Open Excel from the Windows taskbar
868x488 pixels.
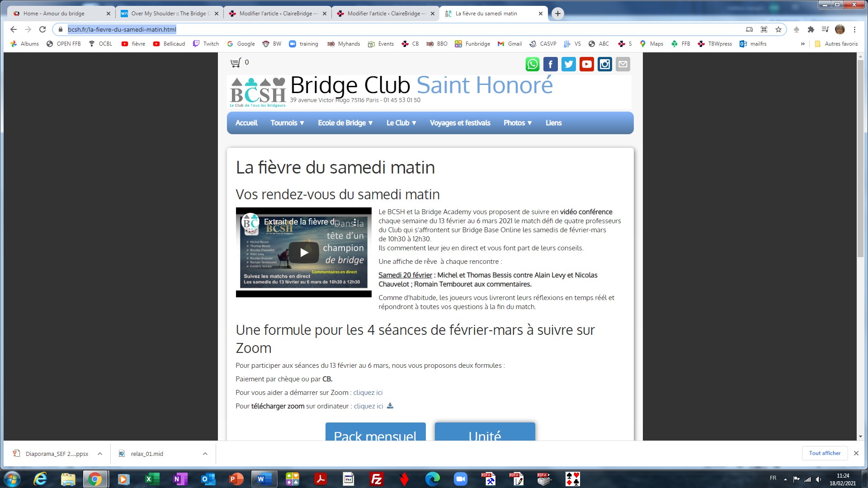point(152,479)
